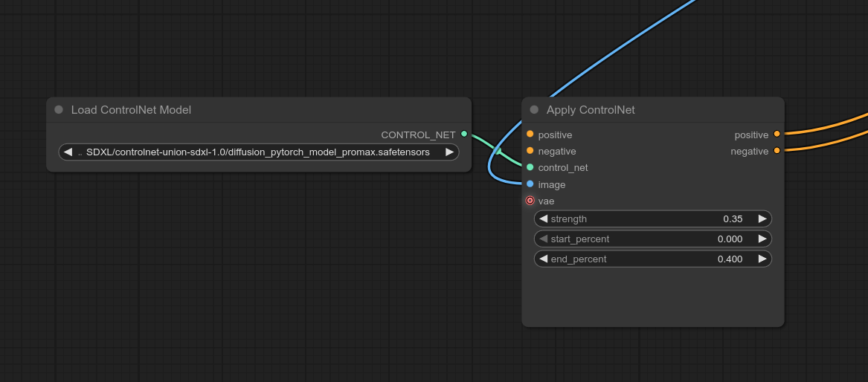Click the negative input socket
The width and height of the screenshot is (868, 382).
530,150
